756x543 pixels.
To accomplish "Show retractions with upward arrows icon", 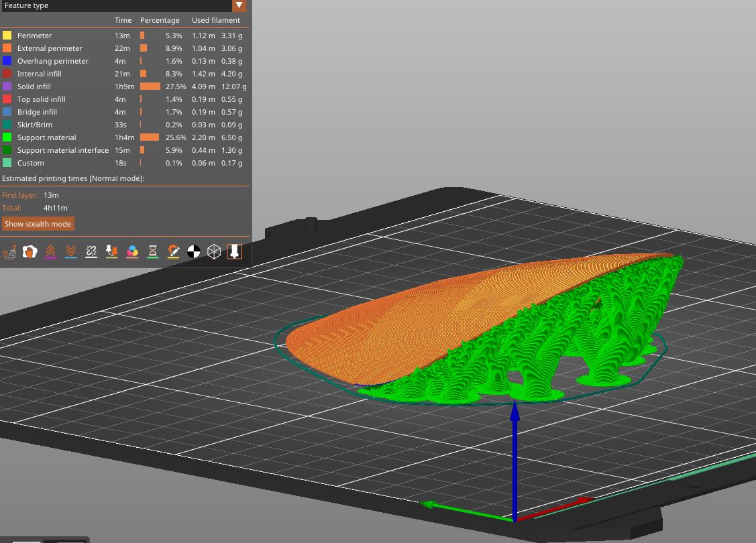I will [x=50, y=251].
